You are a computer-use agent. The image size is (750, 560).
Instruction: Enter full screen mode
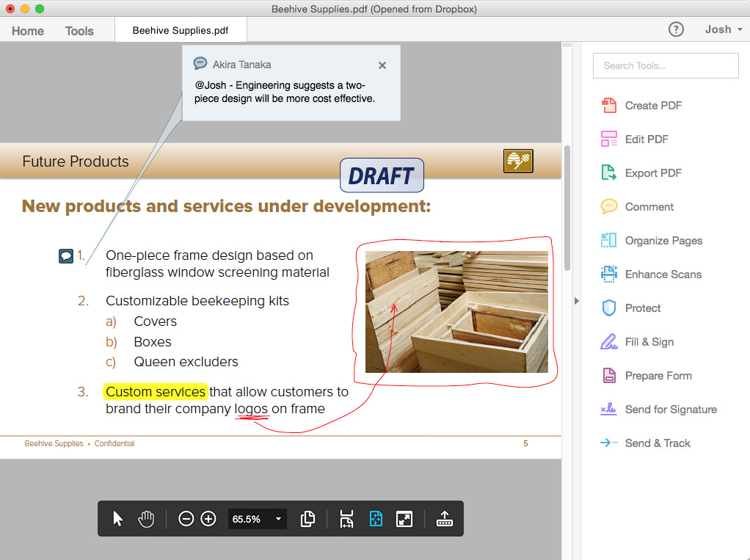click(404, 519)
